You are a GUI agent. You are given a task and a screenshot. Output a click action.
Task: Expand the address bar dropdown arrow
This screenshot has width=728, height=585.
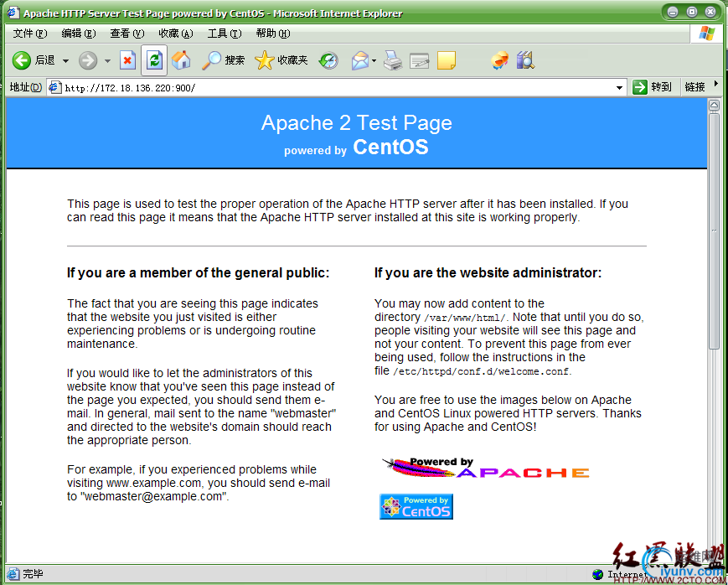pyautogui.click(x=619, y=87)
